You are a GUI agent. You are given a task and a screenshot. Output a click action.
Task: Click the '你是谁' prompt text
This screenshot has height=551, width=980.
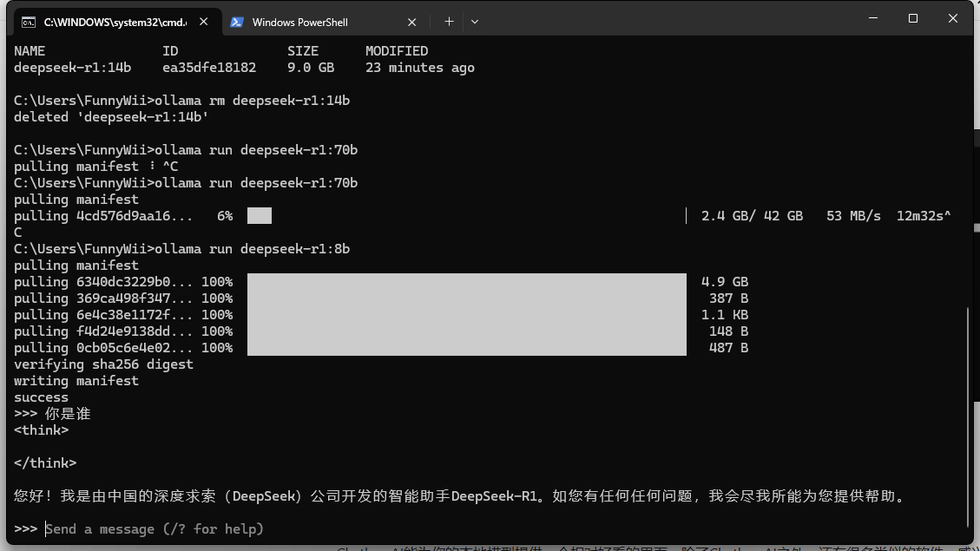(x=68, y=414)
